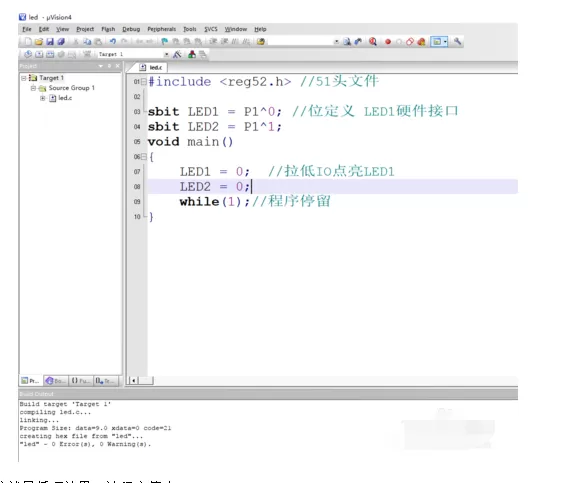
Task: Open the Target 1 dropdown arrow
Action: (166, 54)
